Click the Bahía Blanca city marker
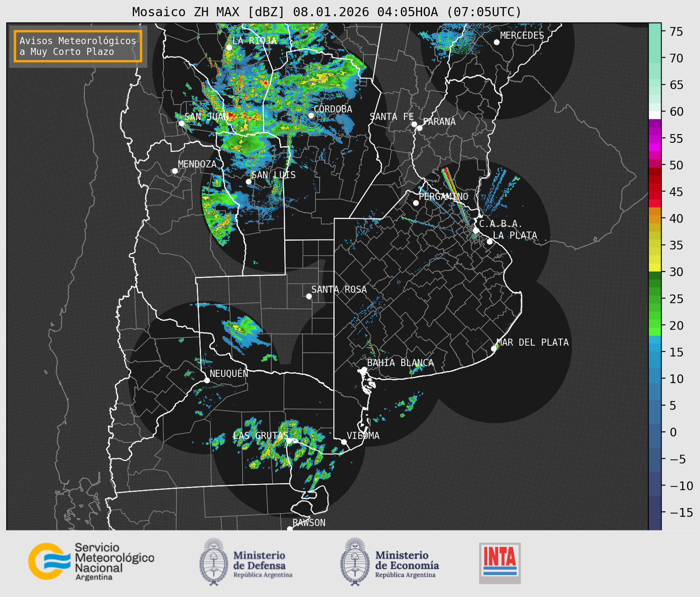This screenshot has width=700, height=597. pos(364,369)
